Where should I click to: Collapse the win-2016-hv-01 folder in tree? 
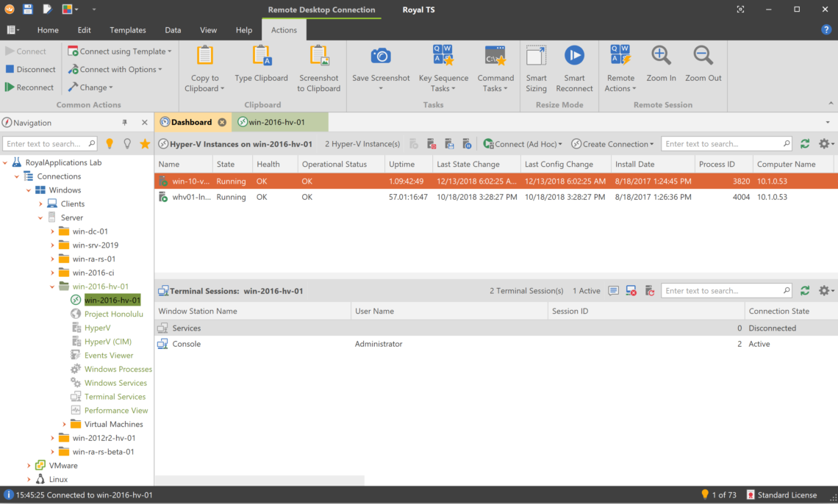52,287
